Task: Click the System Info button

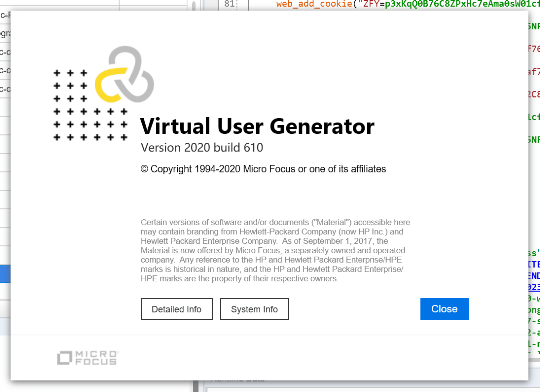Action: tap(254, 309)
